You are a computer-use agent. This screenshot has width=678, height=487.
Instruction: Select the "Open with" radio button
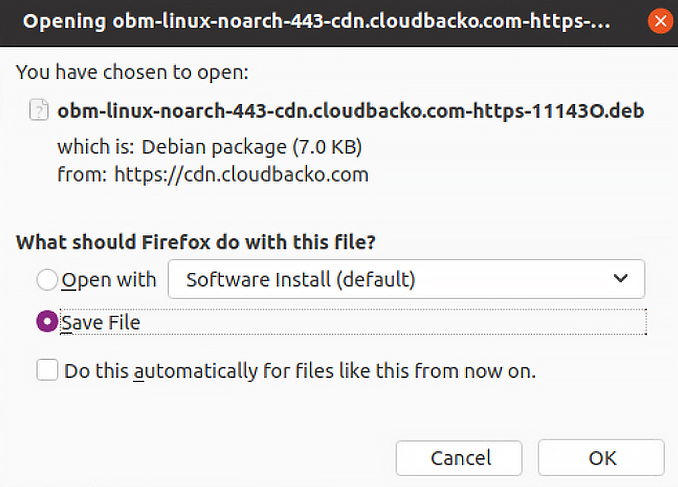coord(47,280)
